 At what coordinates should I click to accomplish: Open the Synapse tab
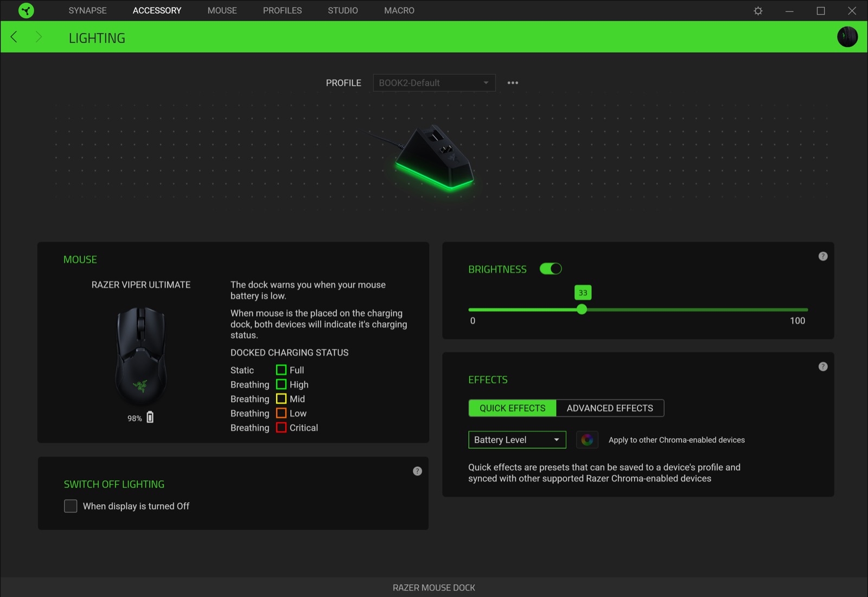click(x=87, y=10)
